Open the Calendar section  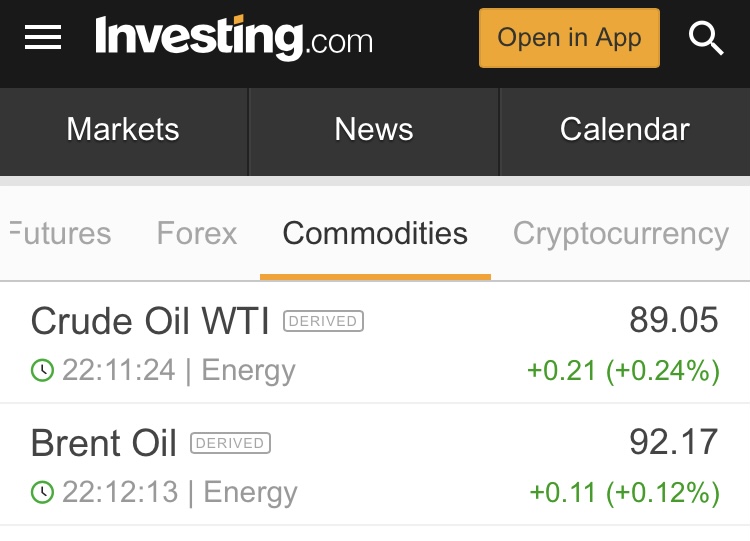pos(624,130)
